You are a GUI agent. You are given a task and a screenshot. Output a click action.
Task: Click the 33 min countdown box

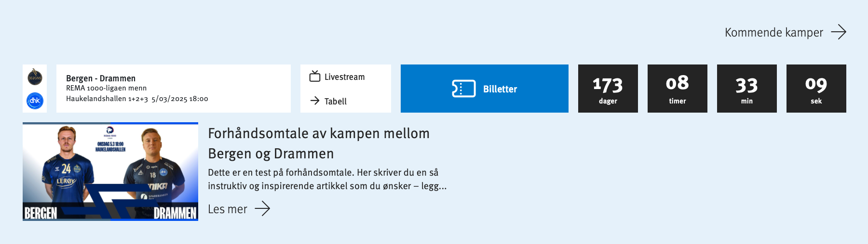746,89
